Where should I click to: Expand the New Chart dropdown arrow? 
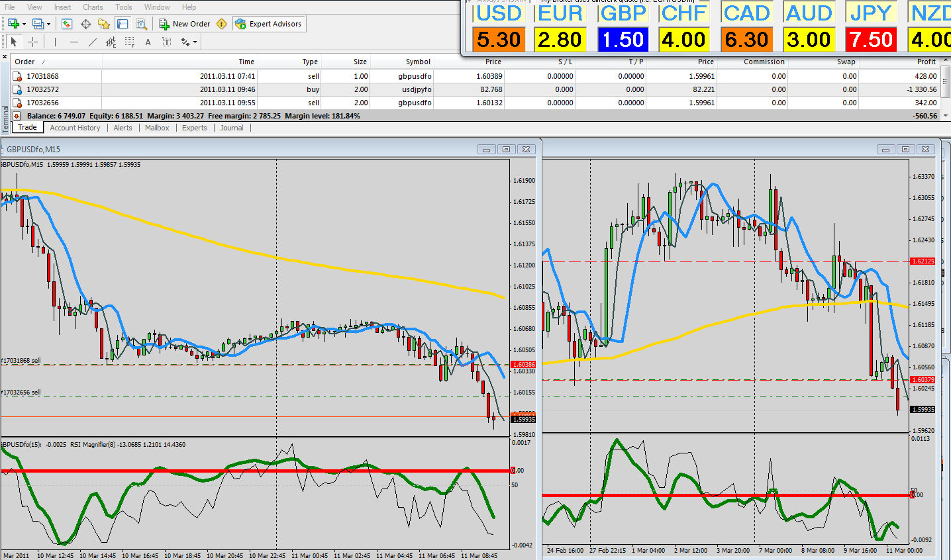[x=24, y=24]
